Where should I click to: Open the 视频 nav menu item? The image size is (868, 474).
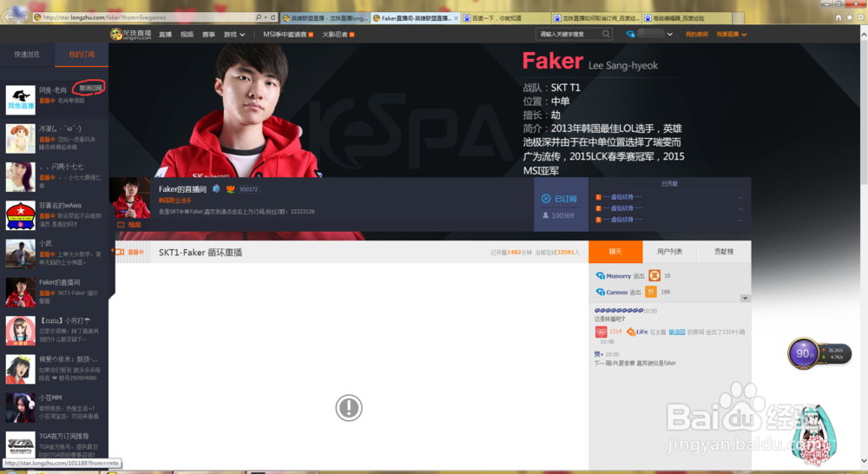pos(187,35)
